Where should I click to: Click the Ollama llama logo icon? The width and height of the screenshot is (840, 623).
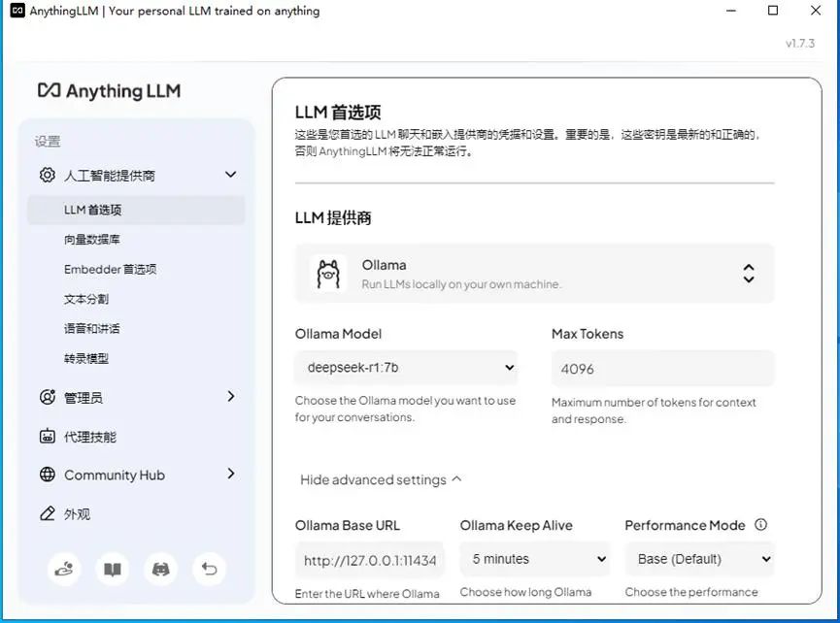coord(328,274)
